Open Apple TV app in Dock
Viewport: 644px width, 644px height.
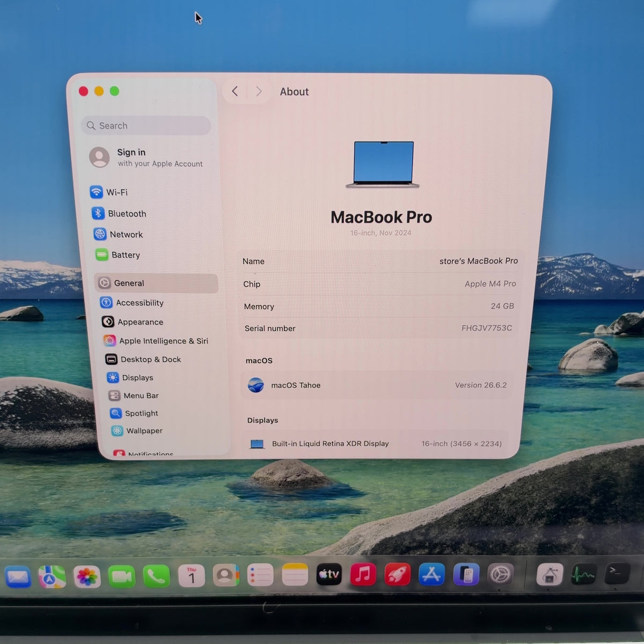(329, 575)
